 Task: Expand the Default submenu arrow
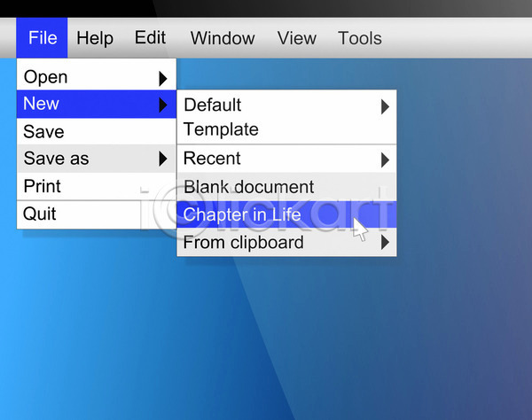point(385,106)
